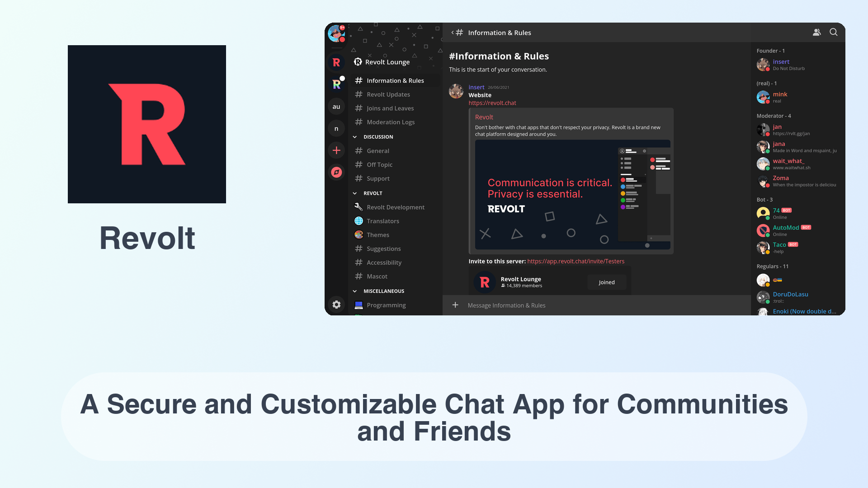
Task: Click the Revolt Development wrench icon
Action: point(358,207)
